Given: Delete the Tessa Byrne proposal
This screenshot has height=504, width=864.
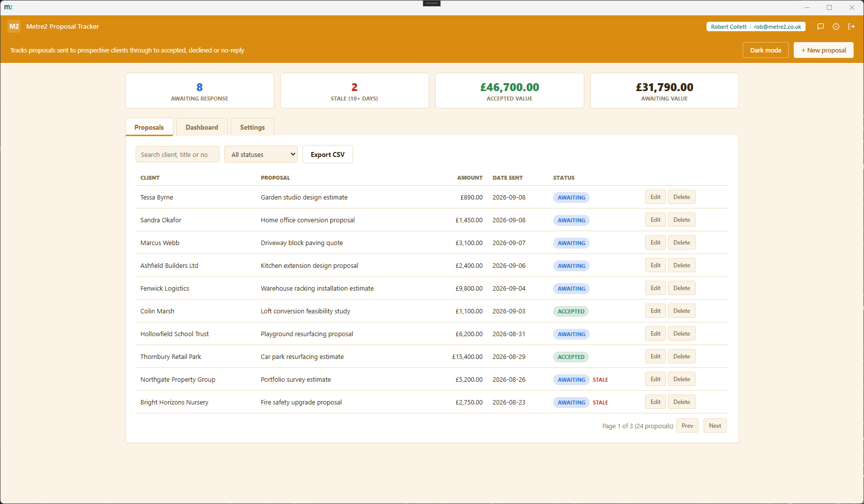Looking at the screenshot, I should click(x=682, y=197).
